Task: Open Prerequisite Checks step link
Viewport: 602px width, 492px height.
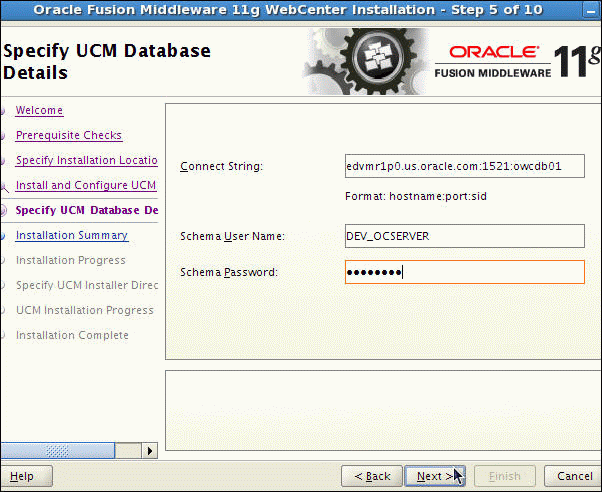Action: click(x=69, y=135)
